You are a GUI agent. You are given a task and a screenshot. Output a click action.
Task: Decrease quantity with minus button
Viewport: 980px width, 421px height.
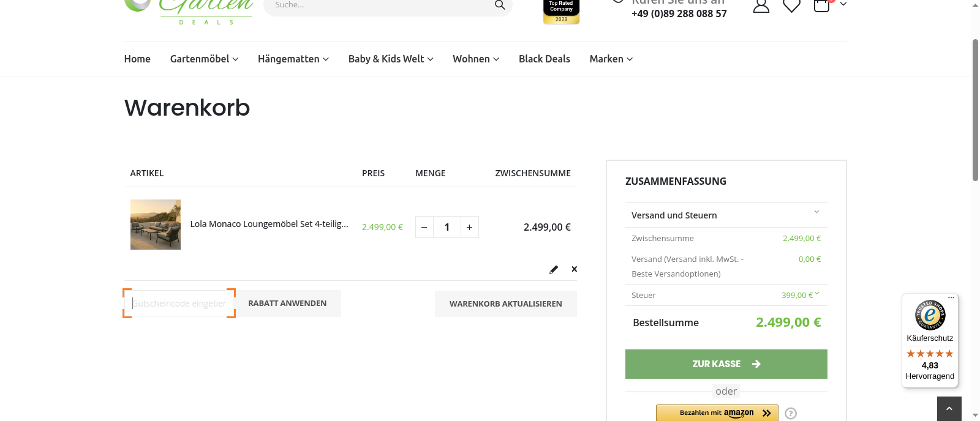424,227
